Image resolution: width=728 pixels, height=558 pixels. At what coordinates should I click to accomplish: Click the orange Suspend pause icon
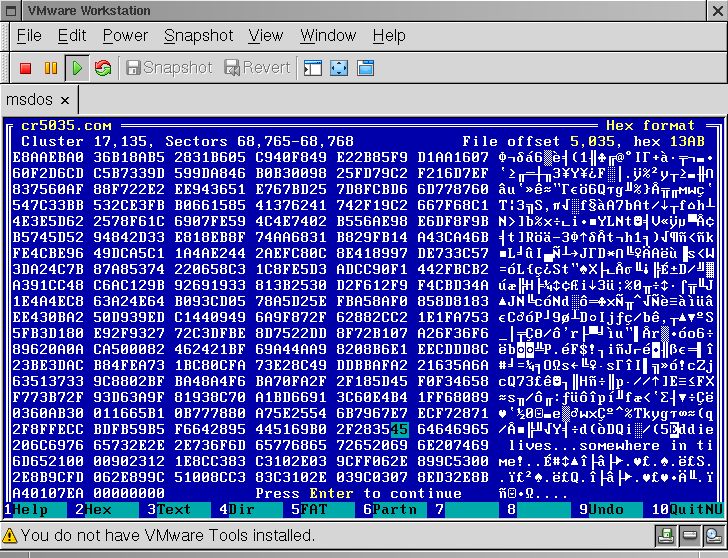coord(51,68)
